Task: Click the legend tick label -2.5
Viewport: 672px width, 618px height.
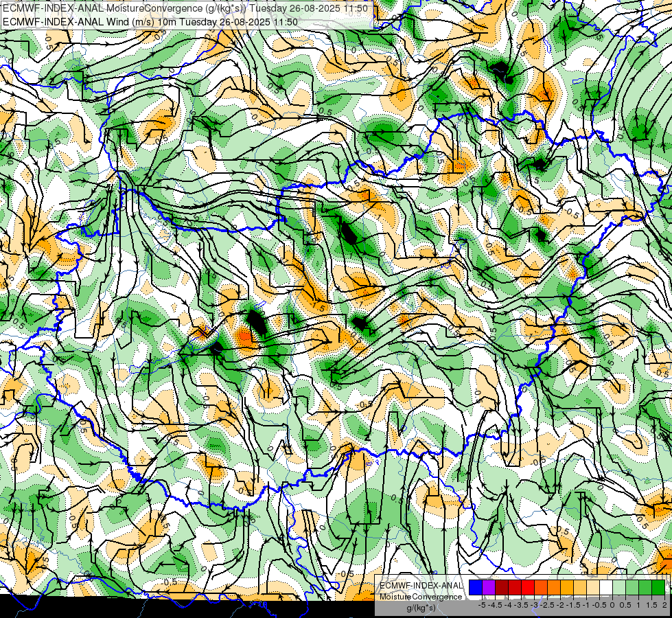Action: coord(547,605)
